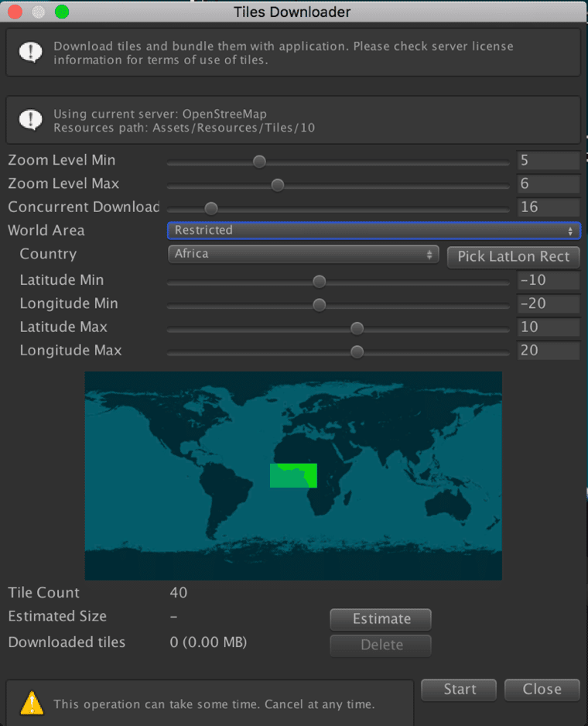Click the Longitude Min value field
588x726 pixels.
(x=548, y=304)
